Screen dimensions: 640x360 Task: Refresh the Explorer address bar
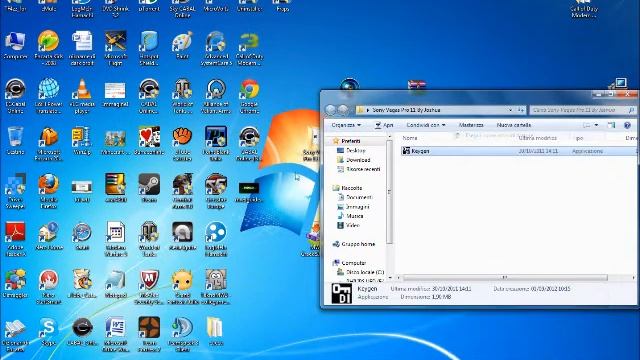click(521, 110)
